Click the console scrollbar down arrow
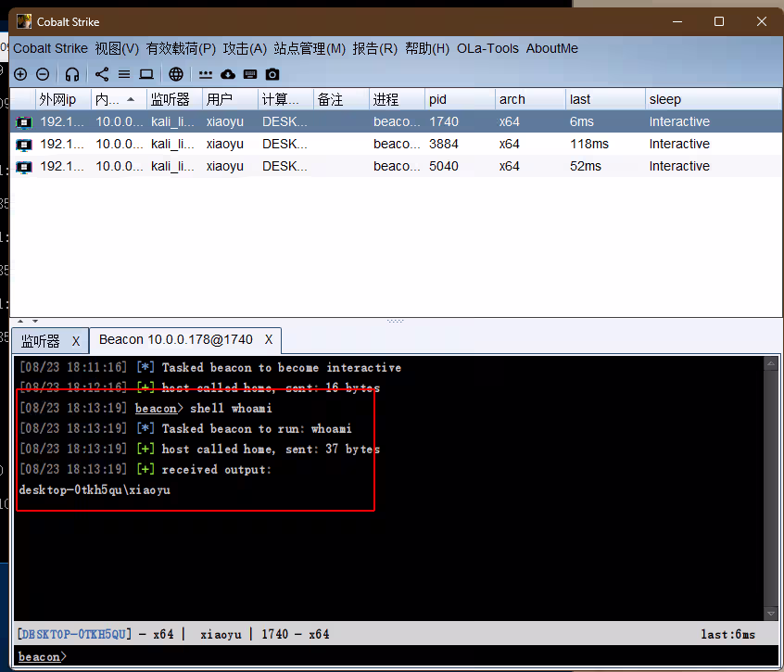This screenshot has height=672, width=784. (771, 614)
